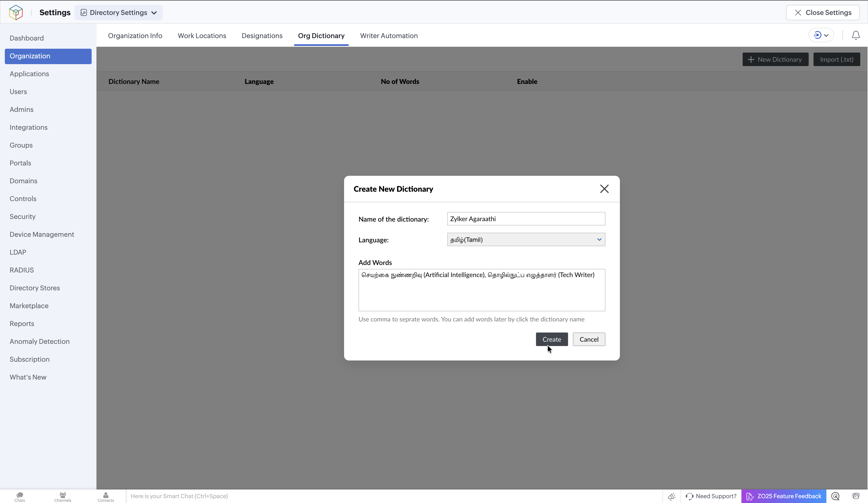Click Need Support? link
Screen dimensions: 868x503
(711, 496)
